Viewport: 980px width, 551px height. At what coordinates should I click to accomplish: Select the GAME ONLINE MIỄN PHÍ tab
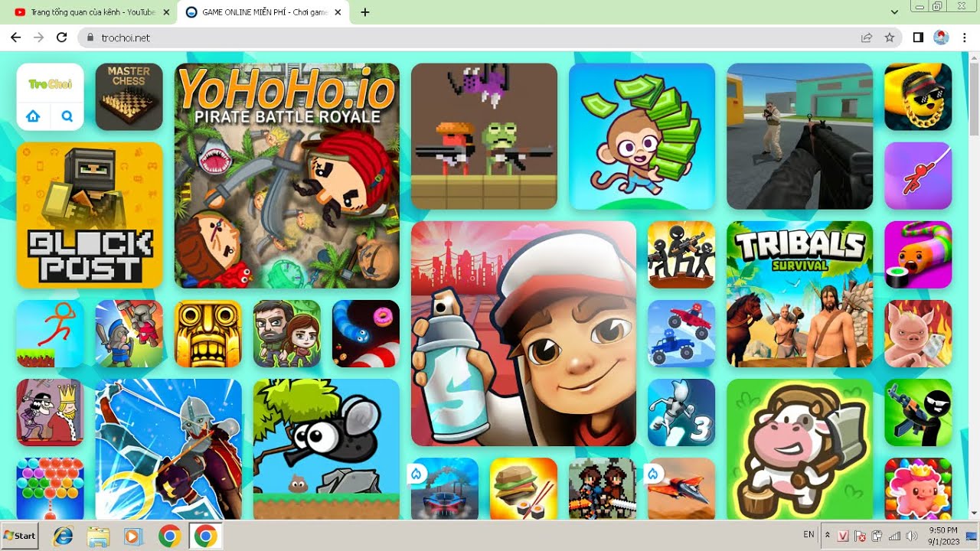[x=264, y=12]
